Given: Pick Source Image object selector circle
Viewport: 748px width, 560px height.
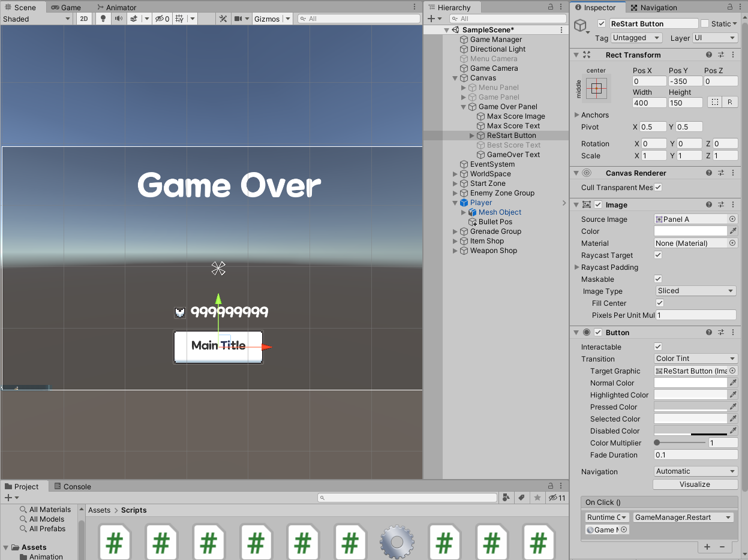Looking at the screenshot, I should (732, 219).
